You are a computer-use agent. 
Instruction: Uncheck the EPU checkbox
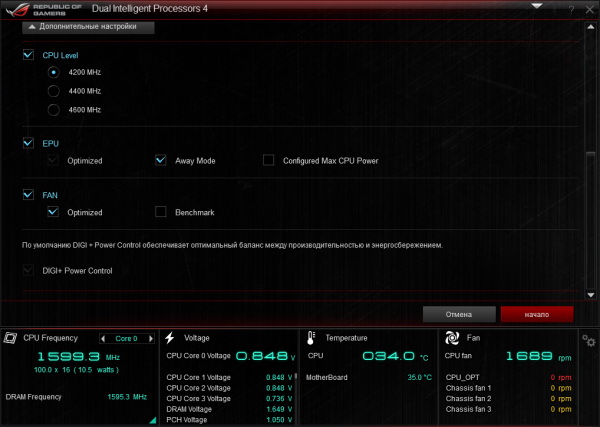click(x=28, y=143)
